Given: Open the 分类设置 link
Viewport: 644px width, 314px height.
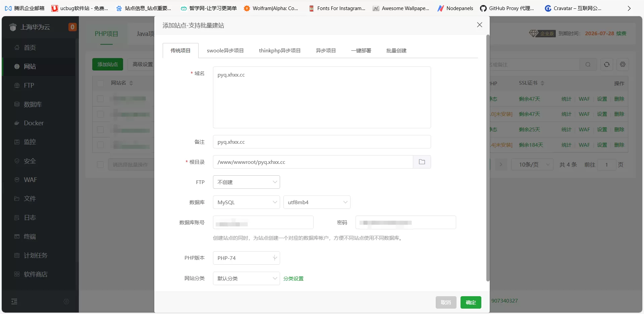Looking at the screenshot, I should pyautogui.click(x=293, y=278).
